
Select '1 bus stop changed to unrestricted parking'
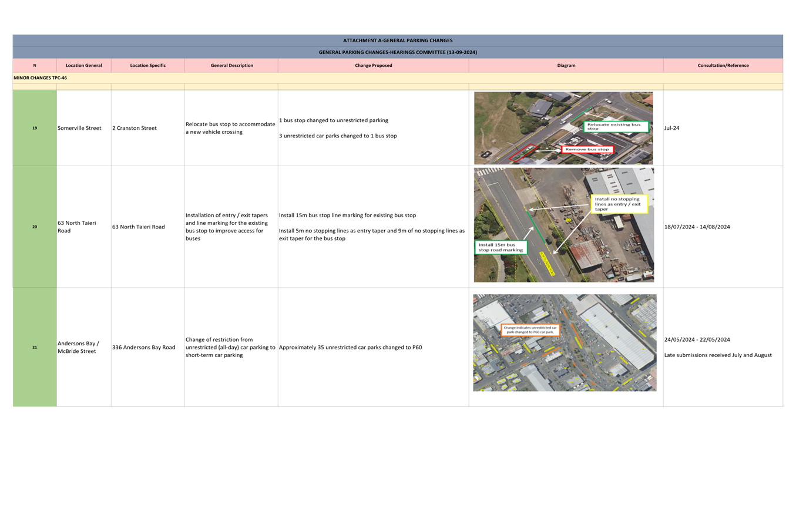click(334, 120)
